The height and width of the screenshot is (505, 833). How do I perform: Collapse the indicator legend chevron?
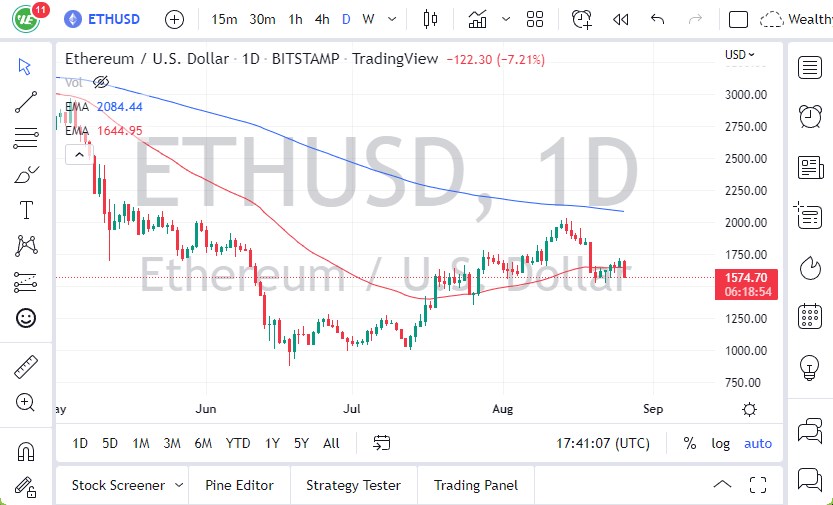click(x=78, y=154)
